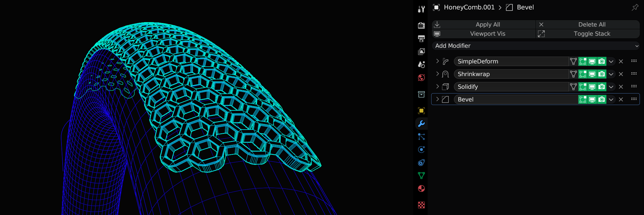Click the Delete All button
This screenshot has width=644, height=215.
(x=588, y=24)
